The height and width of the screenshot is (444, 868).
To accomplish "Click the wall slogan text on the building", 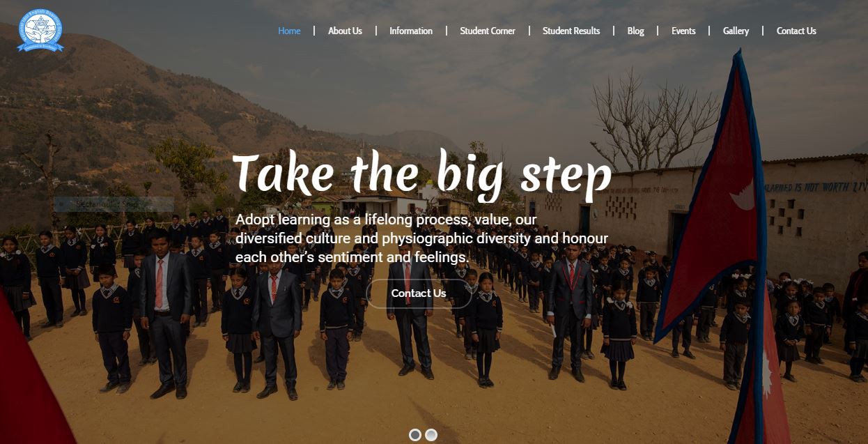I will pos(814,187).
